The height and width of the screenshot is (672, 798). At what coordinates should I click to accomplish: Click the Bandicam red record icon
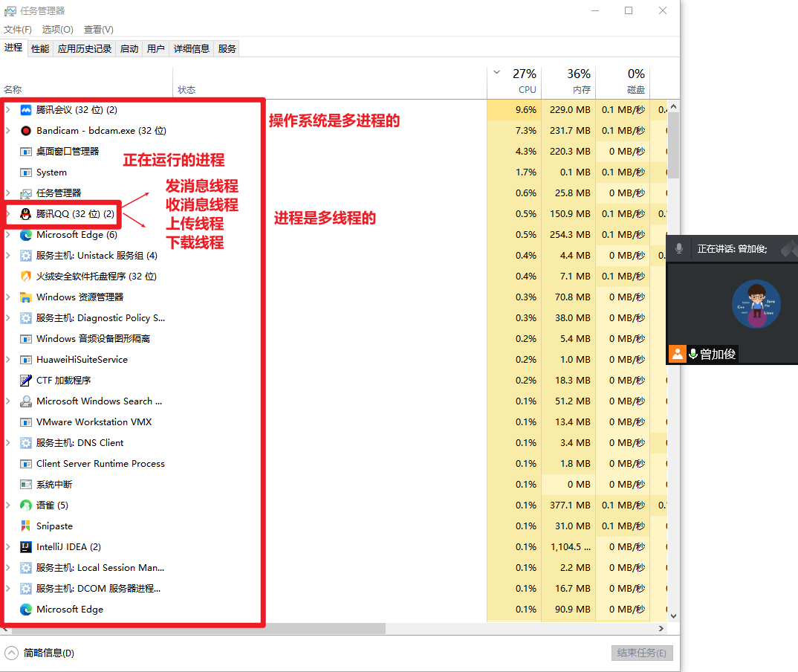[25, 131]
